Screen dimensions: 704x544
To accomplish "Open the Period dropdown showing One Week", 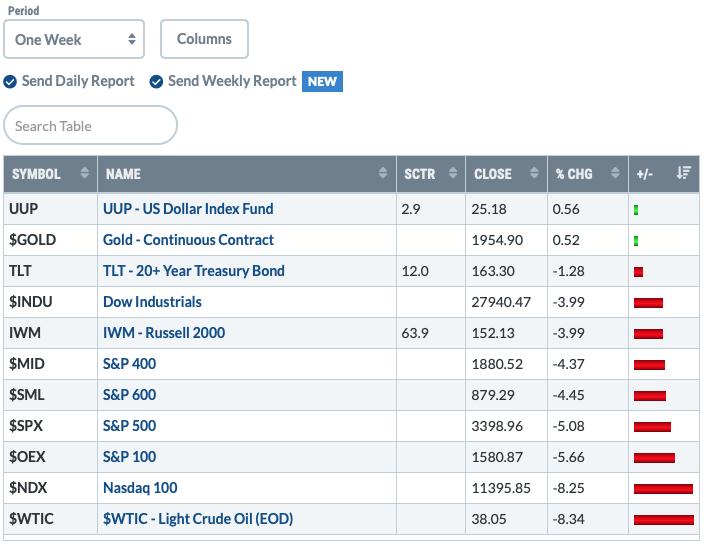I will click(x=74, y=39).
